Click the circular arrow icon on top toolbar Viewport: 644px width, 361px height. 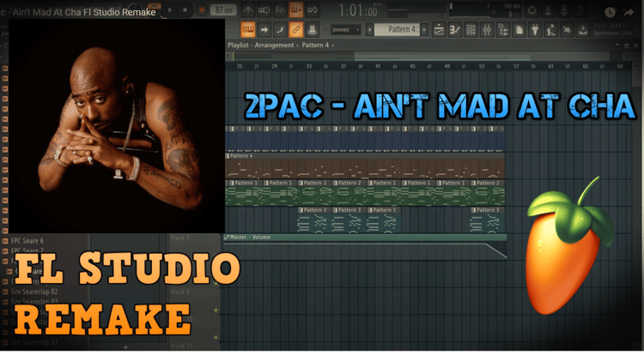(x=532, y=10)
